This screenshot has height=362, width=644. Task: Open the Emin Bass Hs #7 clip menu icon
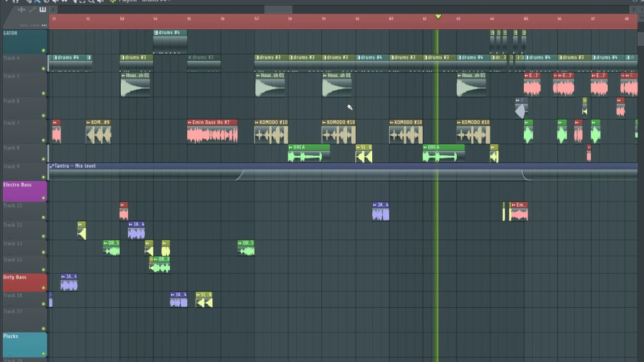point(190,122)
